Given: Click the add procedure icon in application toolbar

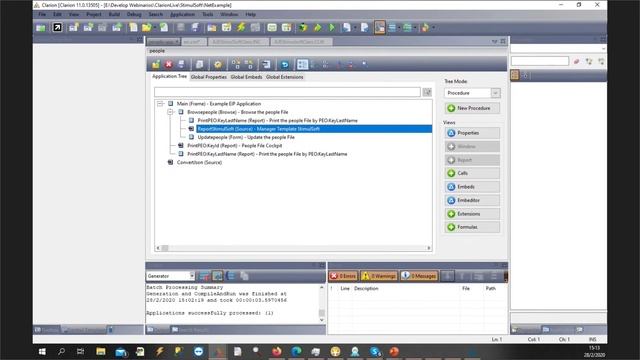Looking at the screenshot, I should (x=156, y=64).
